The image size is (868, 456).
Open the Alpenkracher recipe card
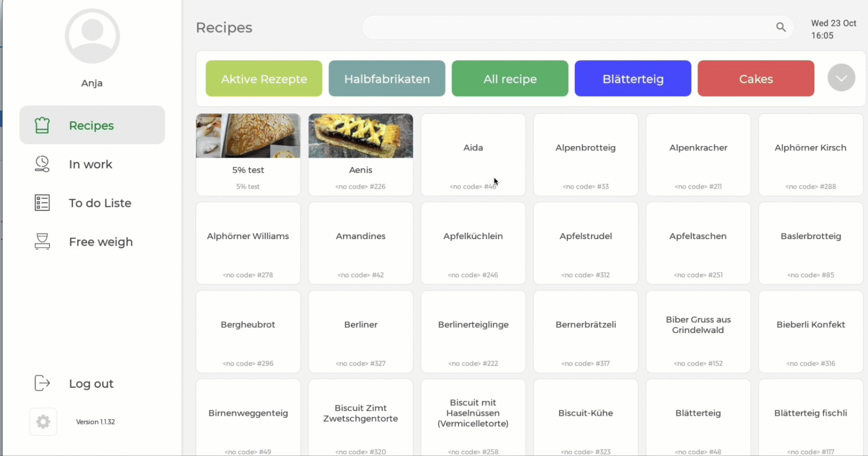point(698,155)
